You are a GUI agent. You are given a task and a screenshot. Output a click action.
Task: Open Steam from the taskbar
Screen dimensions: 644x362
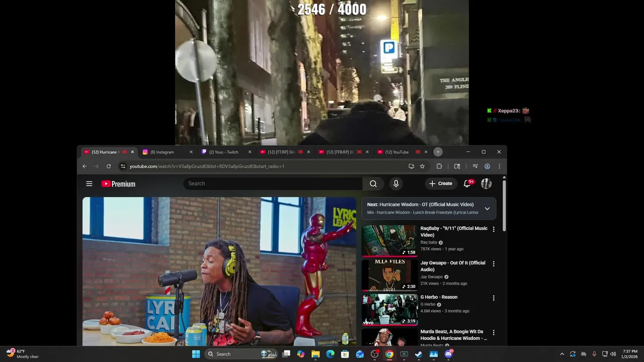coord(419,354)
